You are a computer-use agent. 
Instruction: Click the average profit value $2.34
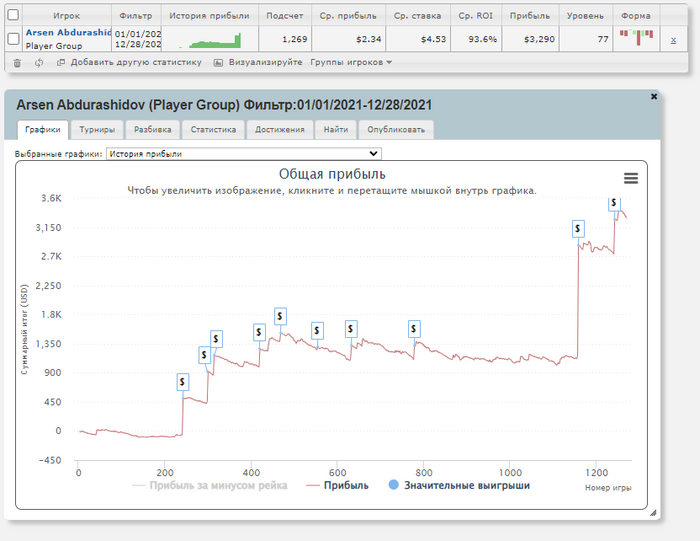point(369,39)
